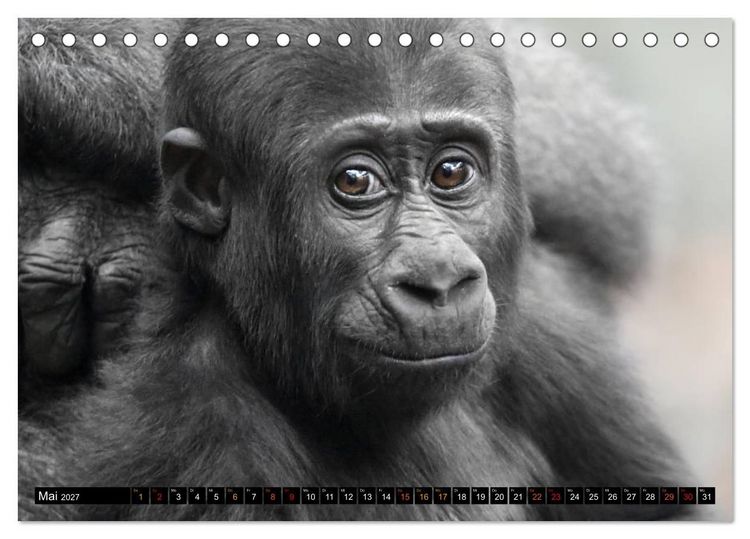Viewport: 750px width, 539px height.
Task: Pick day 10 on the calendar bar
Action: click(x=310, y=496)
